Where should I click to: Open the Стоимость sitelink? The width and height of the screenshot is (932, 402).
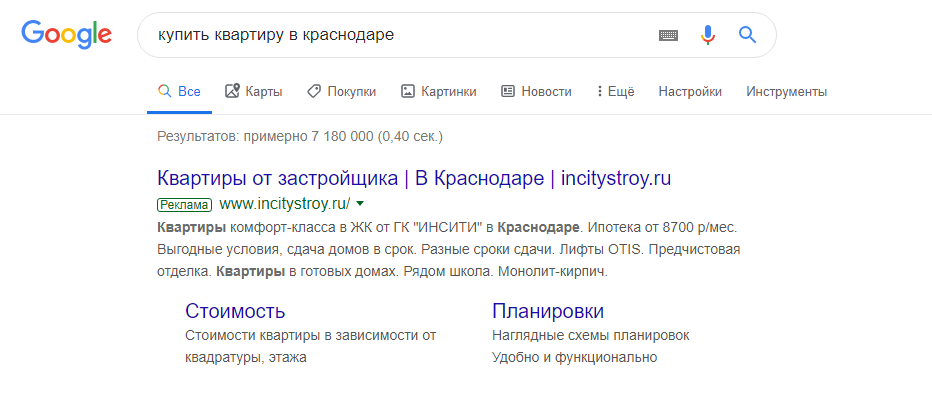click(235, 311)
